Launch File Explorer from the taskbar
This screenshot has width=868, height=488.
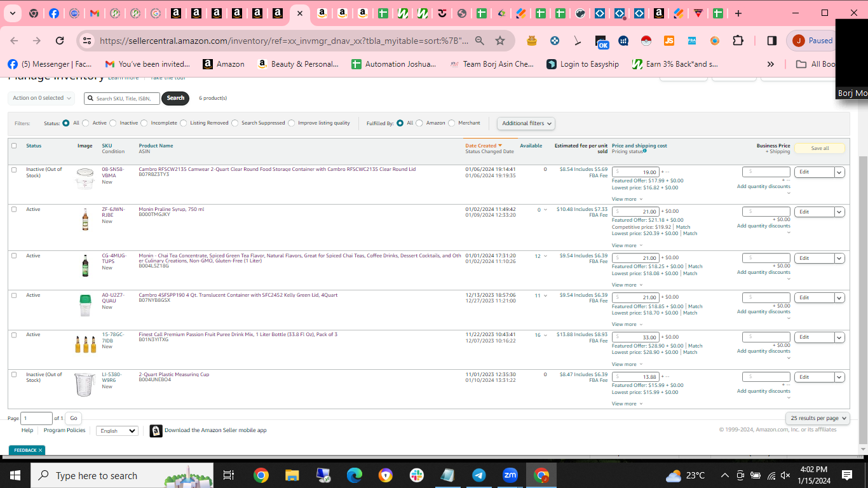292,475
